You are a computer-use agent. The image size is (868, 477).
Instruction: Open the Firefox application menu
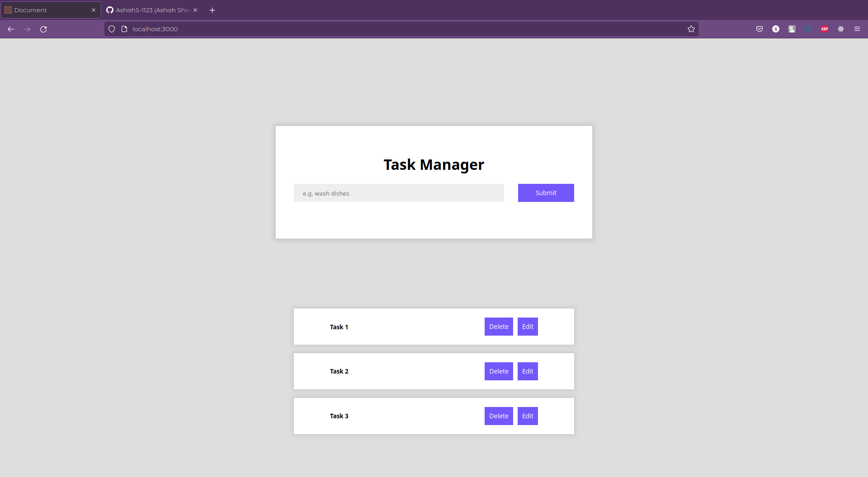(x=857, y=29)
